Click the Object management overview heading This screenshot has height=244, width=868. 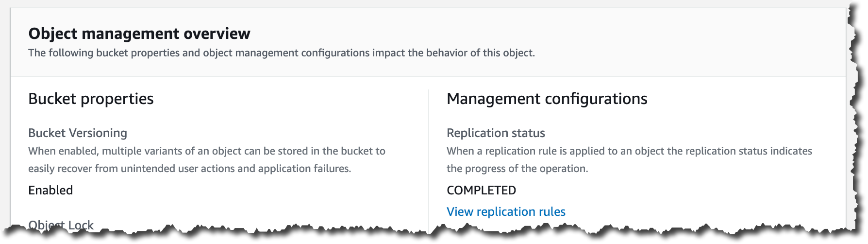[x=139, y=34]
